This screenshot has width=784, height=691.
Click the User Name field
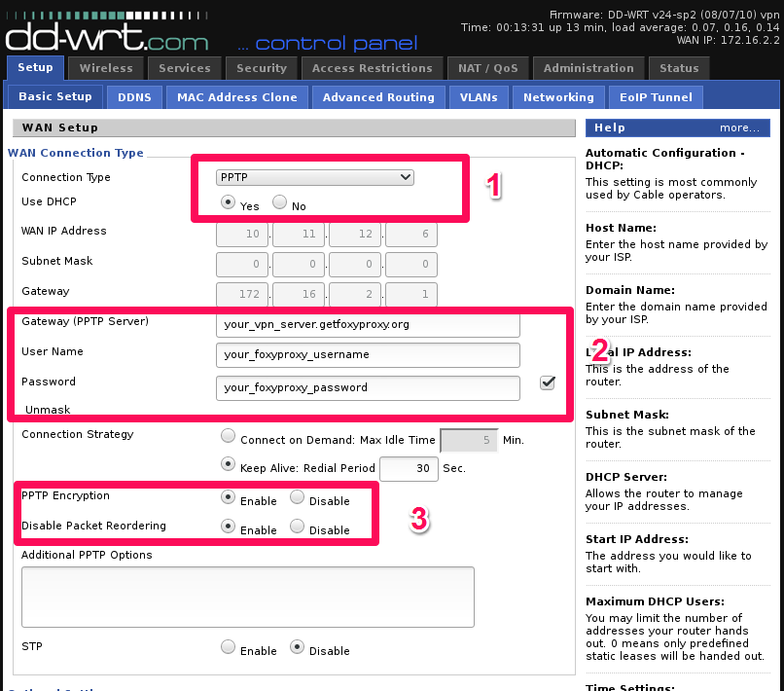tap(368, 355)
